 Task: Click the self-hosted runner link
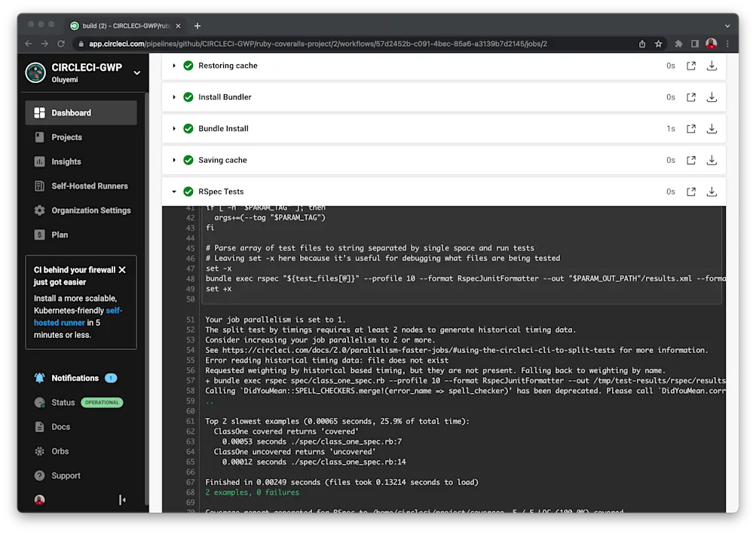coord(78,317)
